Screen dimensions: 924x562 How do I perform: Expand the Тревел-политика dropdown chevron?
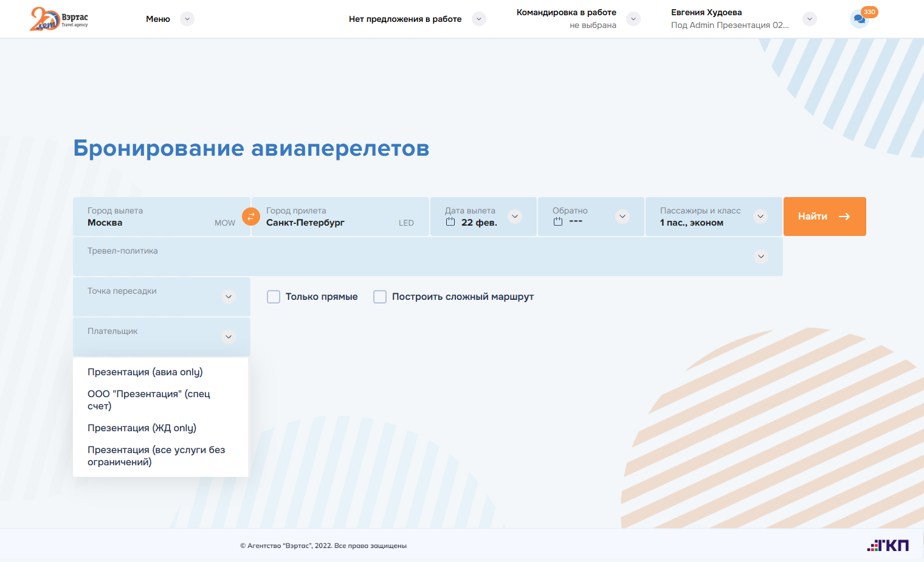761,257
